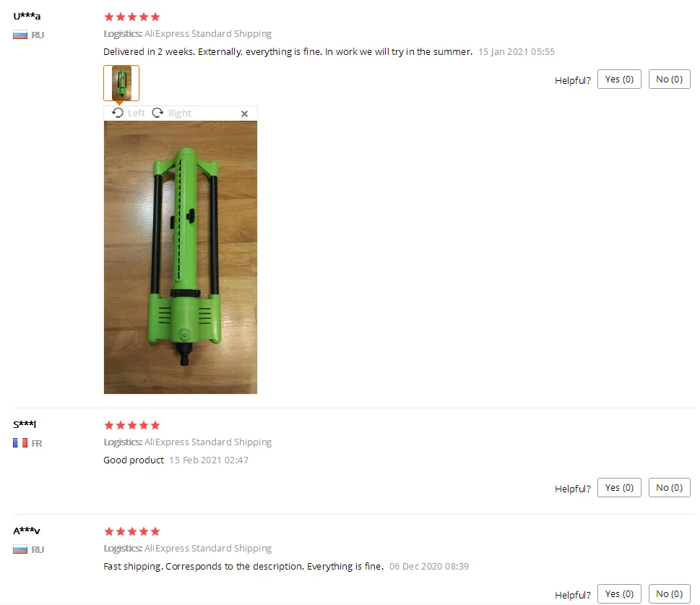This screenshot has height=605, width=700.
Task: Click reviewer name S***l
Action: 25,424
